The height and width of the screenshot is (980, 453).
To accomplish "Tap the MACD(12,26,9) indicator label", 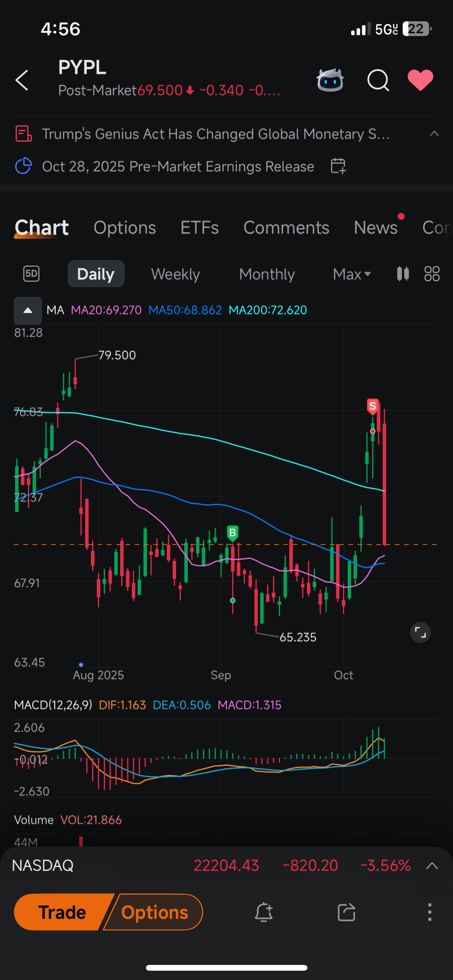I will (x=53, y=705).
